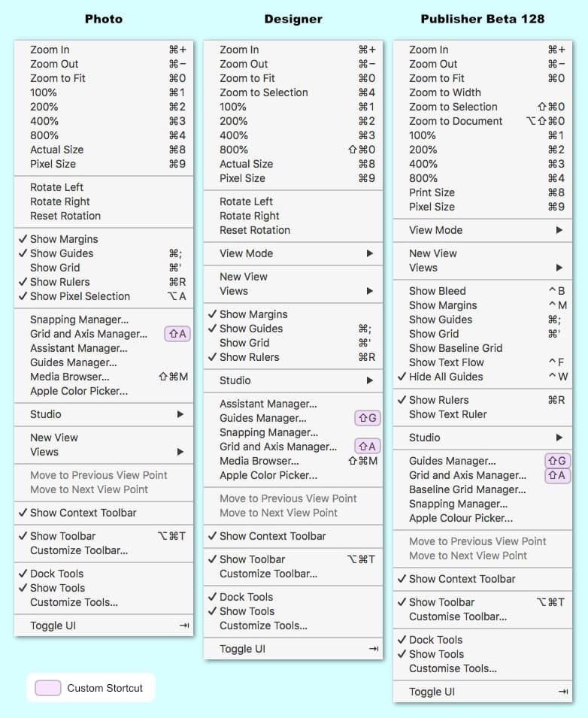Expand Studio submenu in Publisher menu
Image resolution: width=588 pixels, height=718 pixels.
[x=483, y=438]
